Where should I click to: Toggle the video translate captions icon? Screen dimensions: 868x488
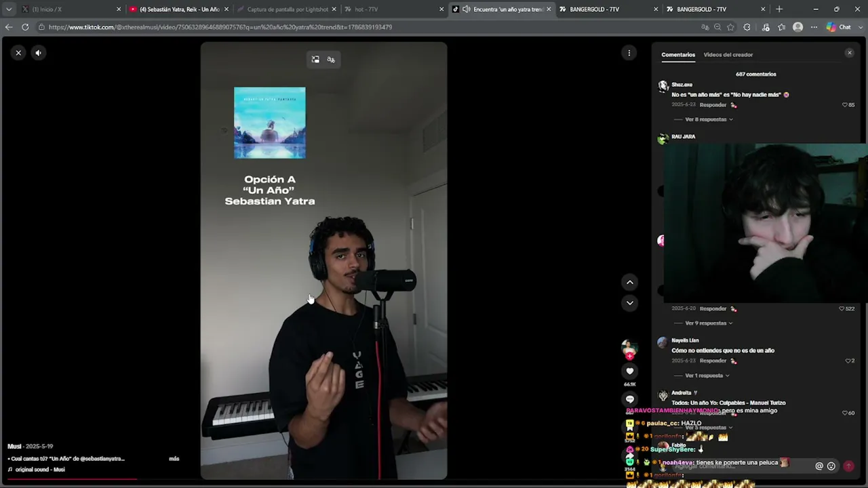(331, 60)
